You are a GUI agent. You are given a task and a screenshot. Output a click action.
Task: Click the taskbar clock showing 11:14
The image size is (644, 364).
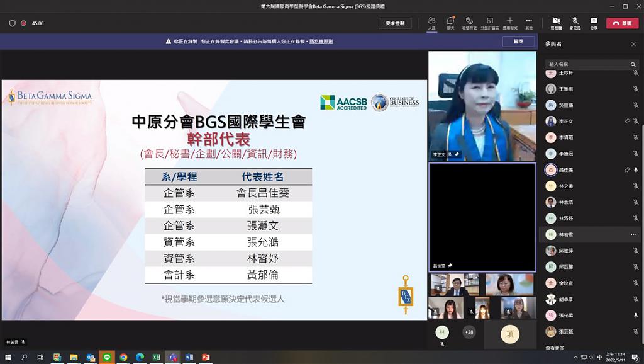(615, 357)
